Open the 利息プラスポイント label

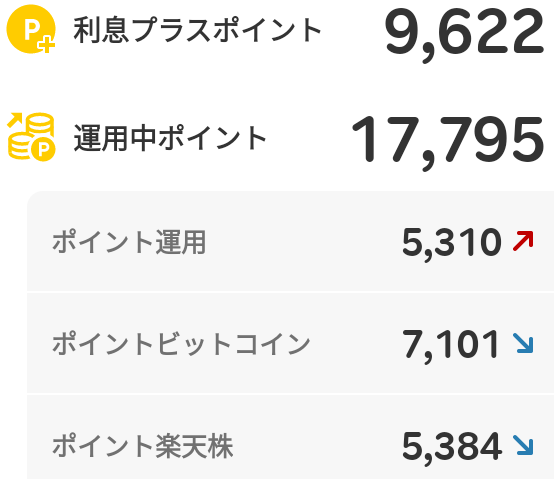click(197, 30)
